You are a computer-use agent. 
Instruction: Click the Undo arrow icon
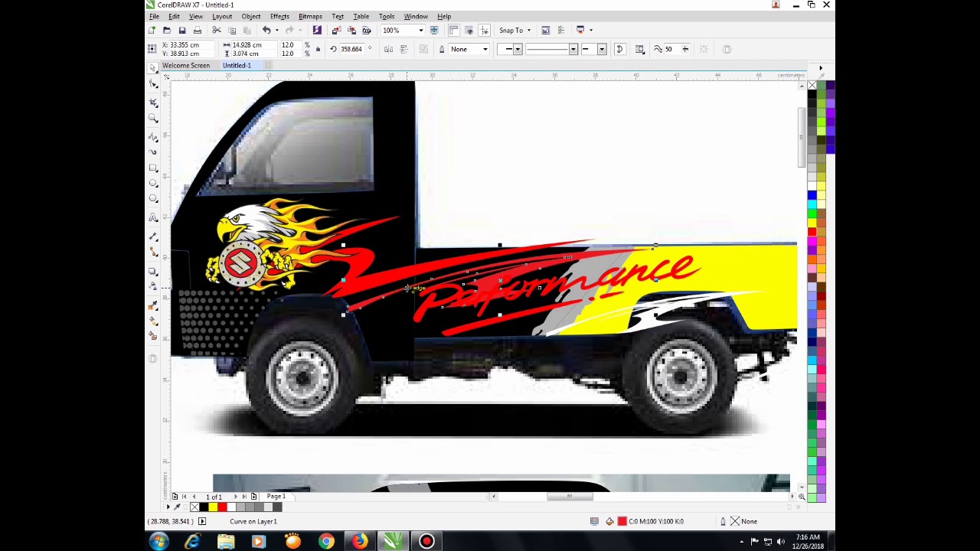266,30
